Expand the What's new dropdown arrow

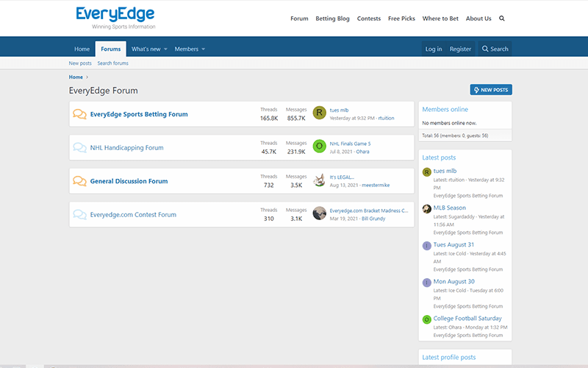pyautogui.click(x=165, y=49)
